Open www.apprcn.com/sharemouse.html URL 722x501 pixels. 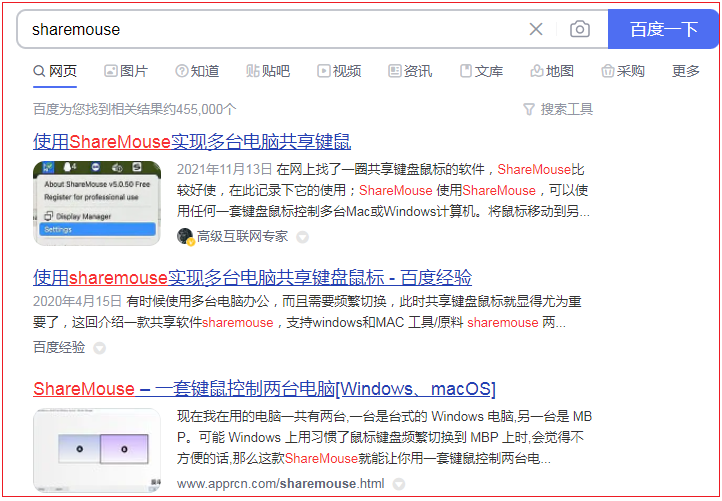pyautogui.click(x=280, y=484)
